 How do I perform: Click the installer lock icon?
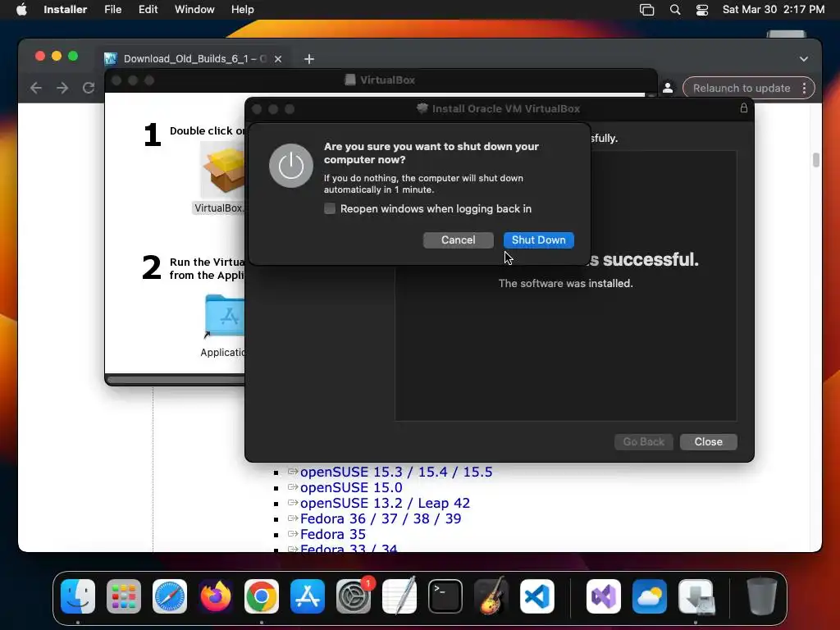(x=743, y=108)
